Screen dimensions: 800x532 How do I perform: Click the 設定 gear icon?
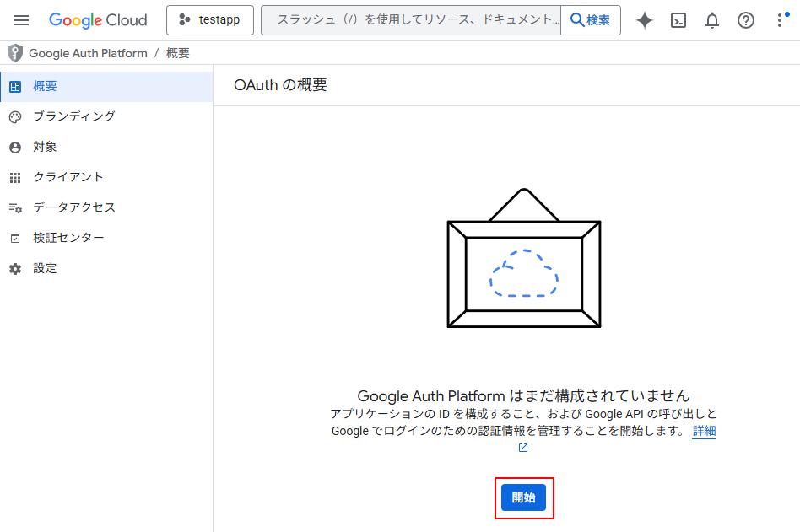(x=14, y=268)
